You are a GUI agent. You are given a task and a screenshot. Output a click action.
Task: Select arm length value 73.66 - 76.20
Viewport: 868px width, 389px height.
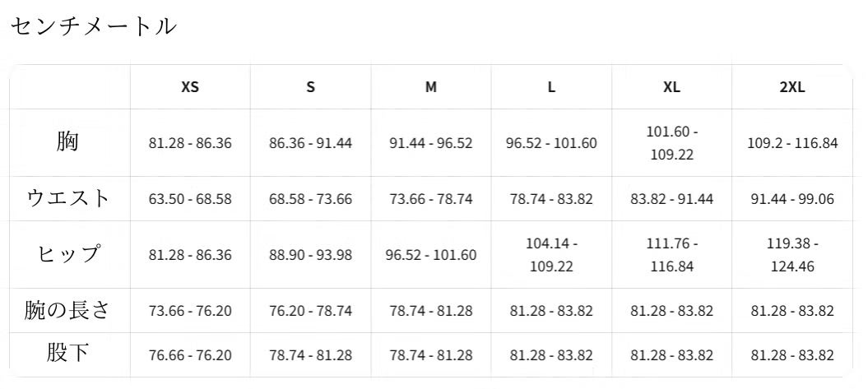click(x=190, y=311)
